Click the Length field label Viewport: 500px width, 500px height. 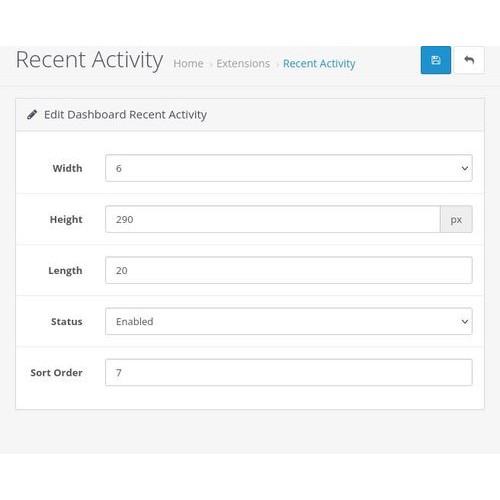tap(65, 271)
